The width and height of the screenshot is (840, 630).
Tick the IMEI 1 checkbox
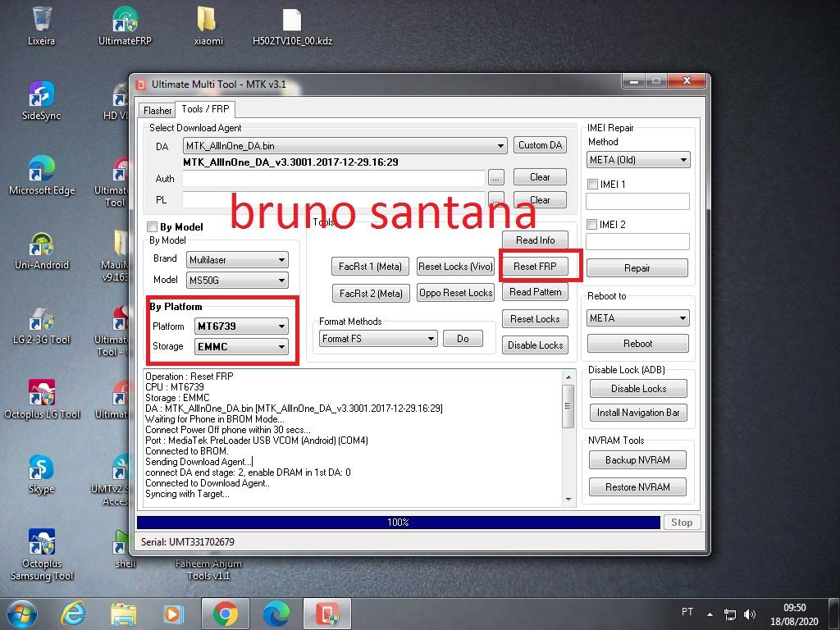pyautogui.click(x=592, y=185)
